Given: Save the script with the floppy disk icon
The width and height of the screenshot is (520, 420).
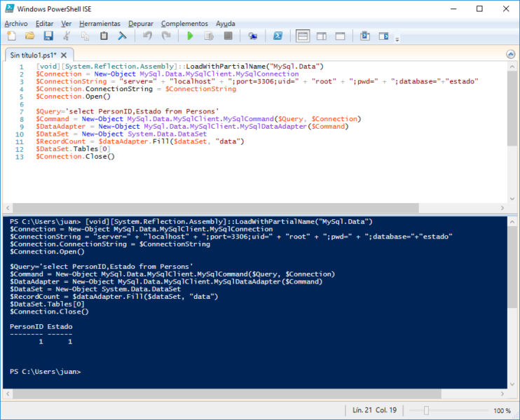Looking at the screenshot, I should click(48, 36).
